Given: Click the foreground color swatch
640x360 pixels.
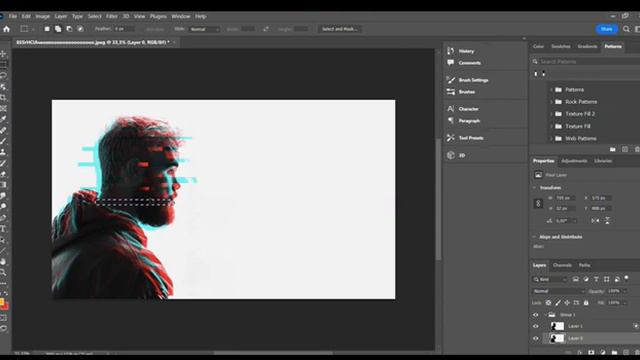Looking at the screenshot, I should (2, 302).
